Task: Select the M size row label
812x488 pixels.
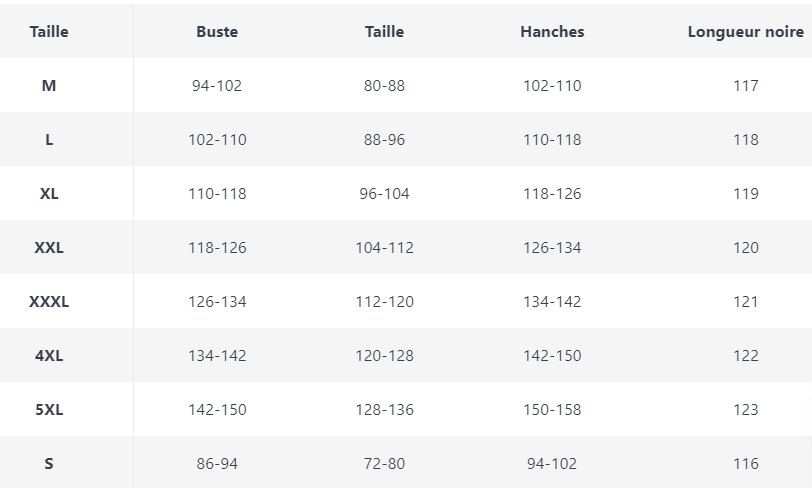Action: 49,85
